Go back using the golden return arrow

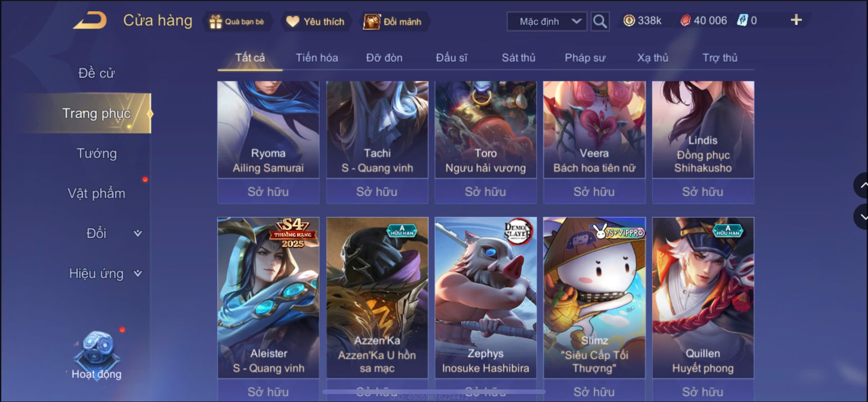point(90,21)
